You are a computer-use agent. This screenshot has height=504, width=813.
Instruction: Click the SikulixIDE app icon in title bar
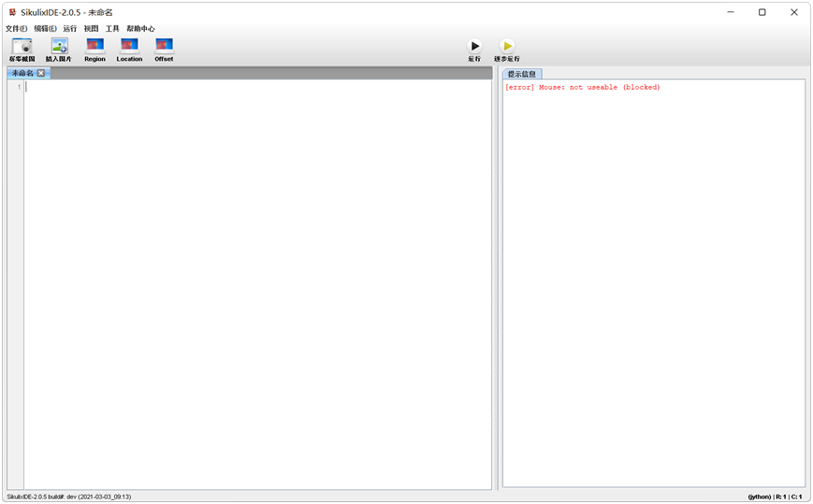tap(12, 12)
